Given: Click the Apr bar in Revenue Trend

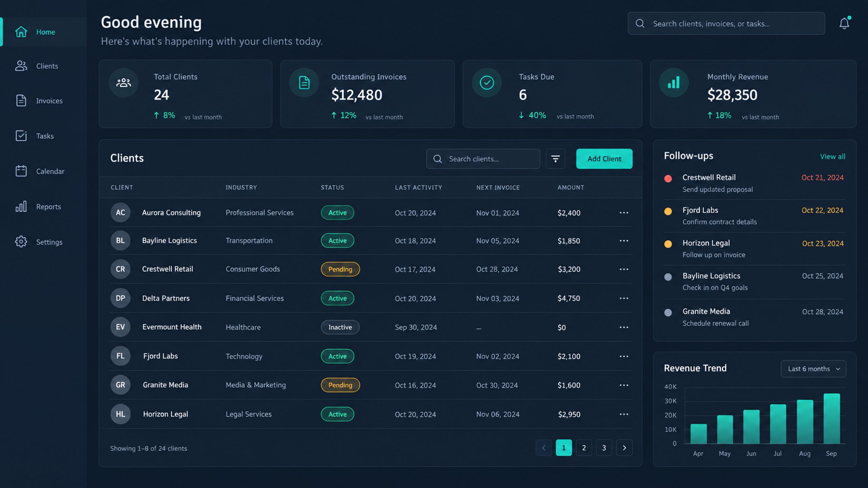Looking at the screenshot, I should pyautogui.click(x=698, y=434).
